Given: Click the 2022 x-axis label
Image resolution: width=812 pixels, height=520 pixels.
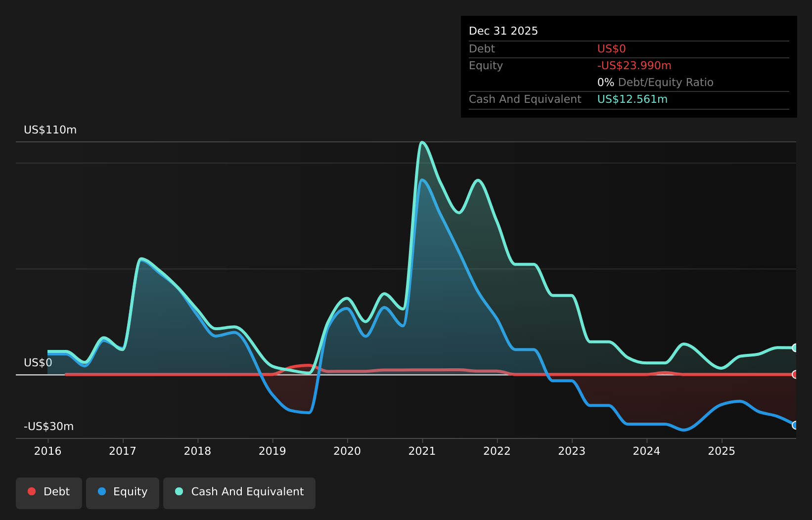Looking at the screenshot, I should click(x=497, y=451).
